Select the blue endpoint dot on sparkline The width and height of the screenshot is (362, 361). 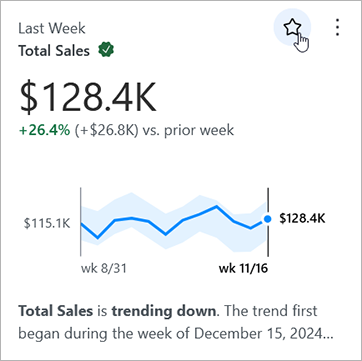(267, 219)
